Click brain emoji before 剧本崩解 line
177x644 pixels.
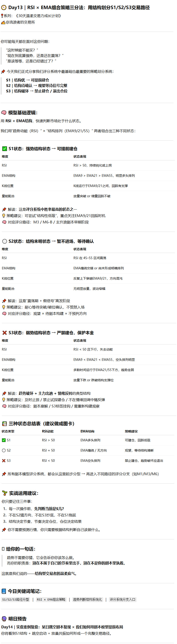click(4, 406)
